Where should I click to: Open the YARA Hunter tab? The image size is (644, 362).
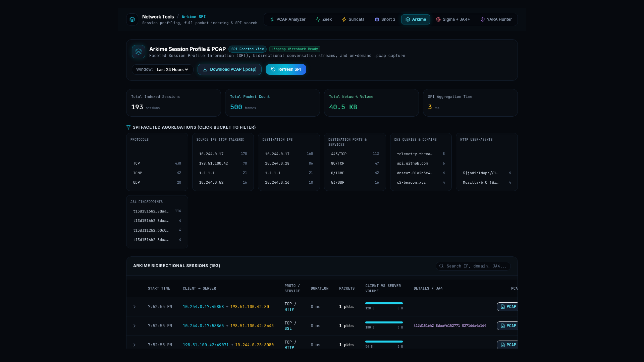(496, 19)
